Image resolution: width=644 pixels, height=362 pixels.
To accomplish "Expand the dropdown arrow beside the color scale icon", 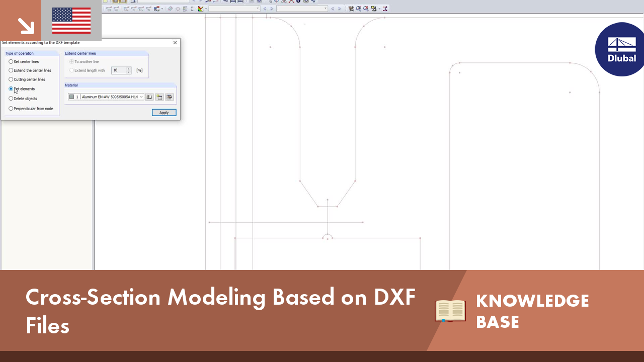I will click(205, 9).
